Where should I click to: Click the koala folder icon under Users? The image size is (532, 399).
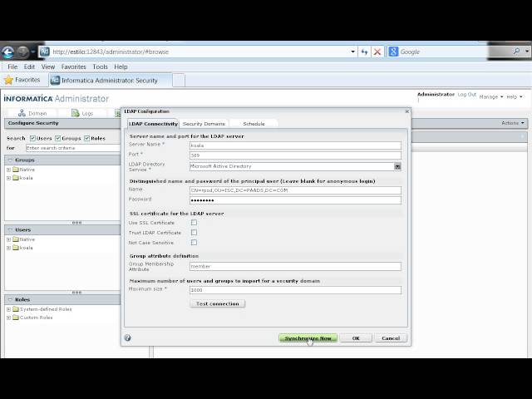(16, 248)
